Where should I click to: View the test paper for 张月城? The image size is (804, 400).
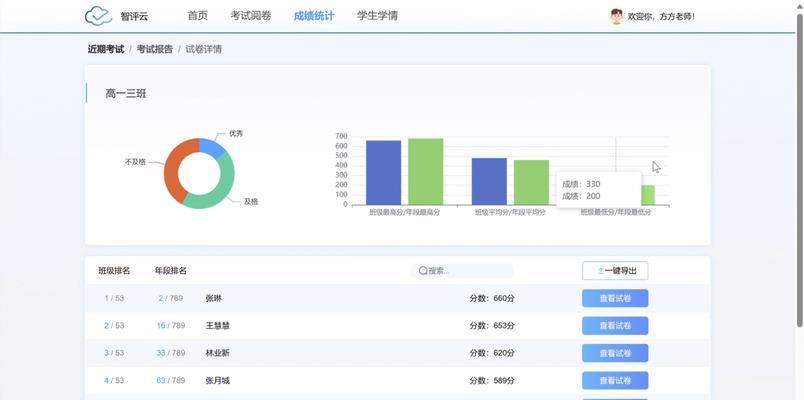(x=615, y=381)
